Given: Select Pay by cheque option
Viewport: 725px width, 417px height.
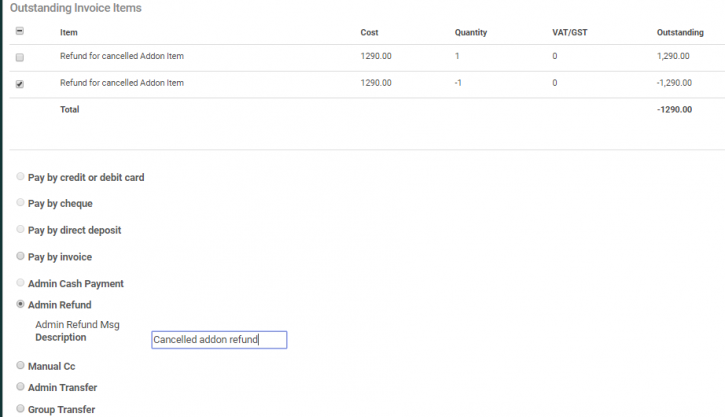Looking at the screenshot, I should [20, 202].
